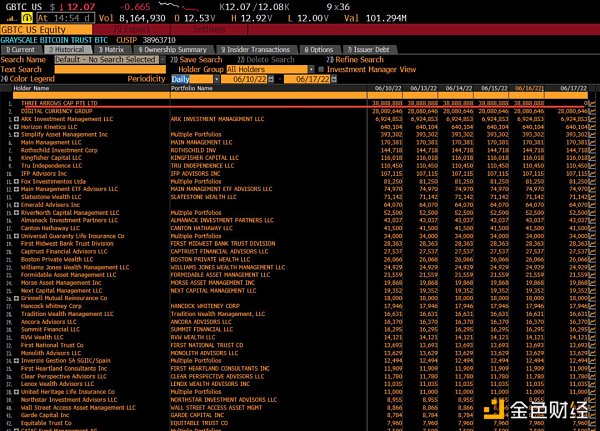Open chart icon for Simplify Asset Management row
This screenshot has height=431, width=600.
[592, 135]
